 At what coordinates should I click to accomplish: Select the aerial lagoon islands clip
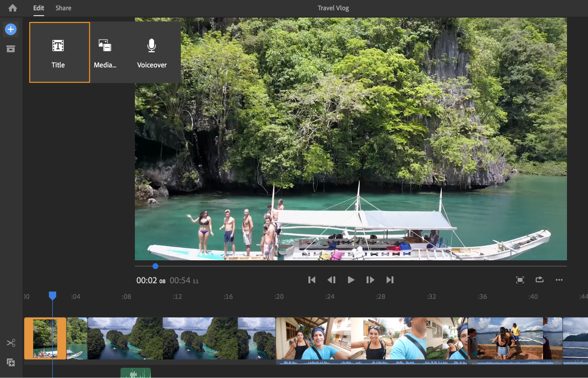coord(181,338)
